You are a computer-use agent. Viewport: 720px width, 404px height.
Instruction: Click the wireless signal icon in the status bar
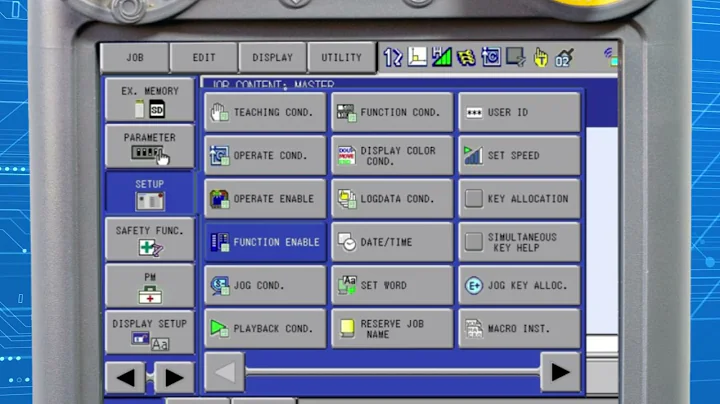[610, 56]
